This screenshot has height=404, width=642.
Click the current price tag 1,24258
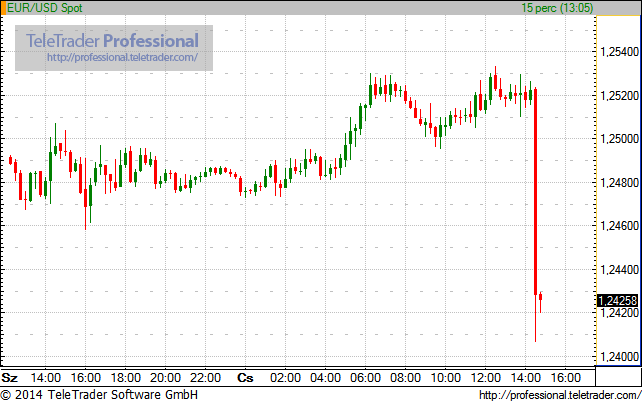click(617, 300)
